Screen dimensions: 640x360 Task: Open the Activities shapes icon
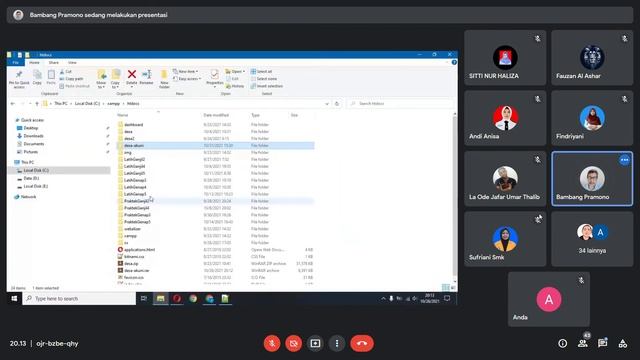click(622, 344)
